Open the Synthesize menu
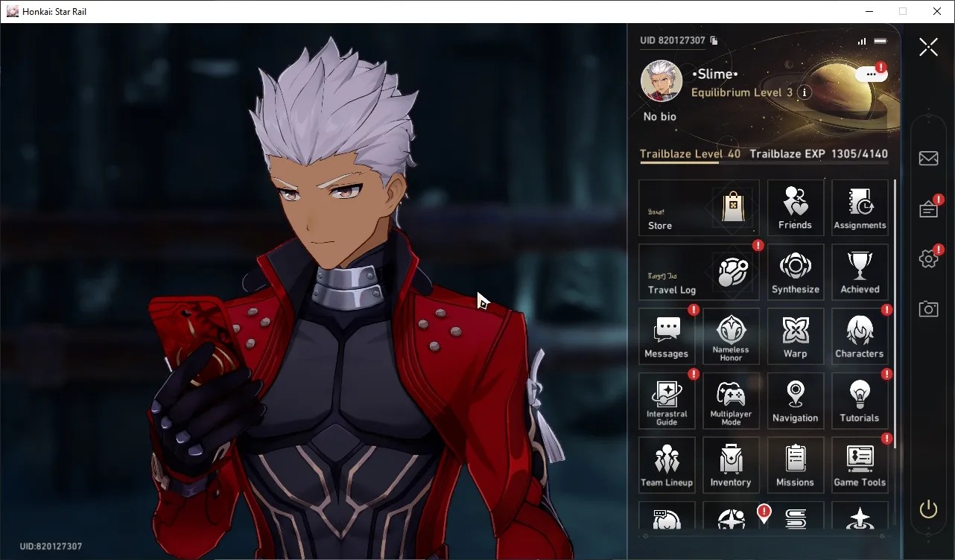The width and height of the screenshot is (955, 560). point(796,273)
